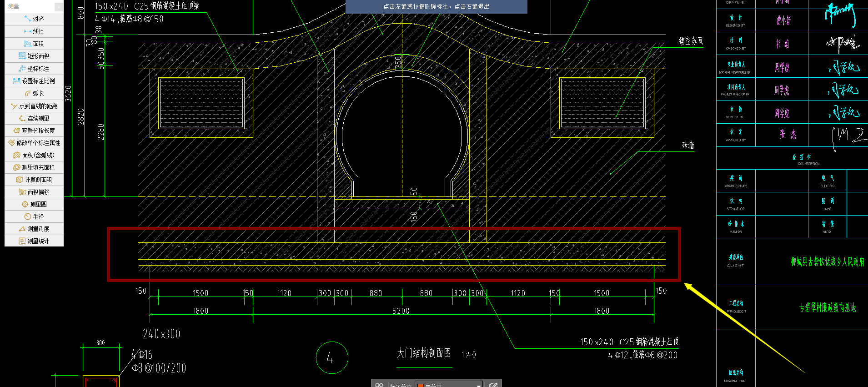Click the designer name 曾小新
The image size is (868, 387).
click(x=783, y=20)
